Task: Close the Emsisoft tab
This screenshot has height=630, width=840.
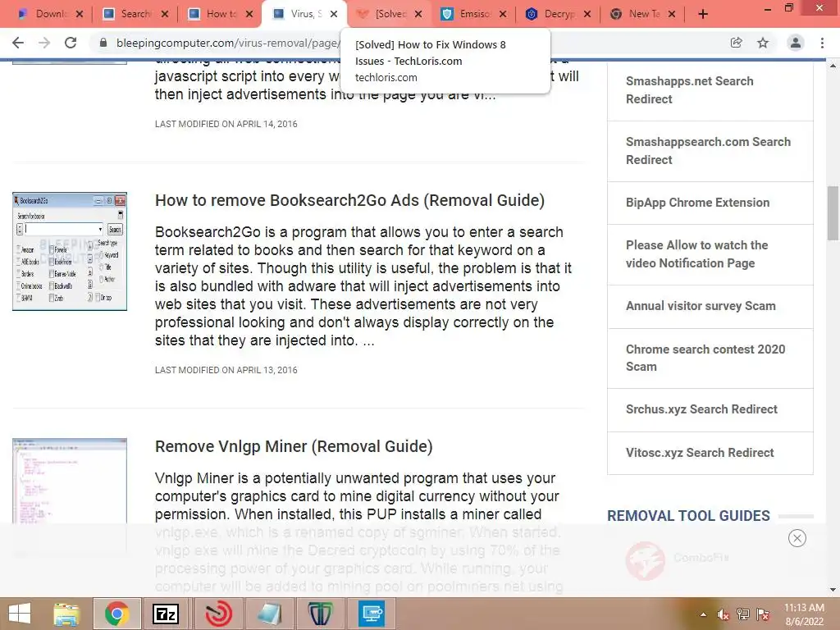Action: pos(503,14)
